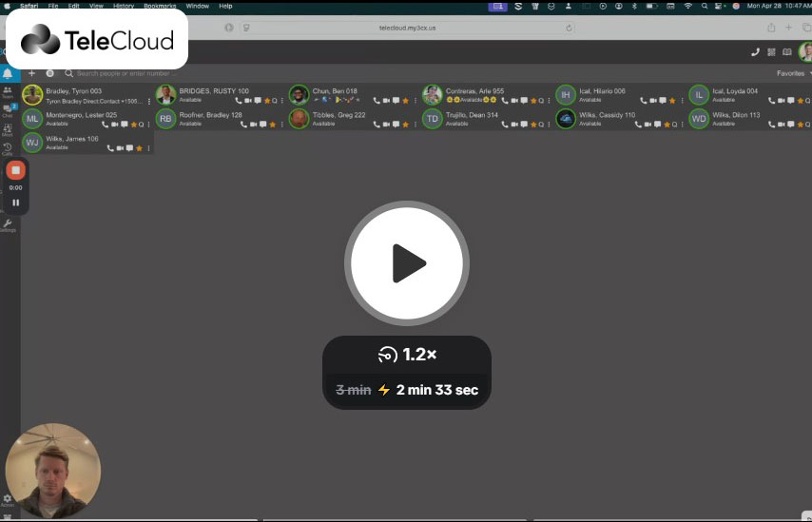Toggle the favorite star for Wilks, James 106
Screen dimensions: 812x522
[x=139, y=148]
